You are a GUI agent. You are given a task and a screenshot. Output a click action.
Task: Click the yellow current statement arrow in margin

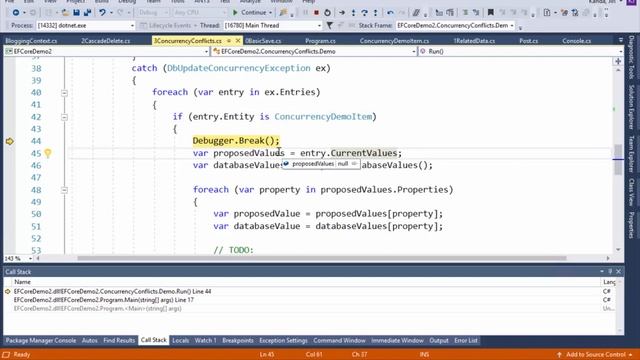click(10, 141)
